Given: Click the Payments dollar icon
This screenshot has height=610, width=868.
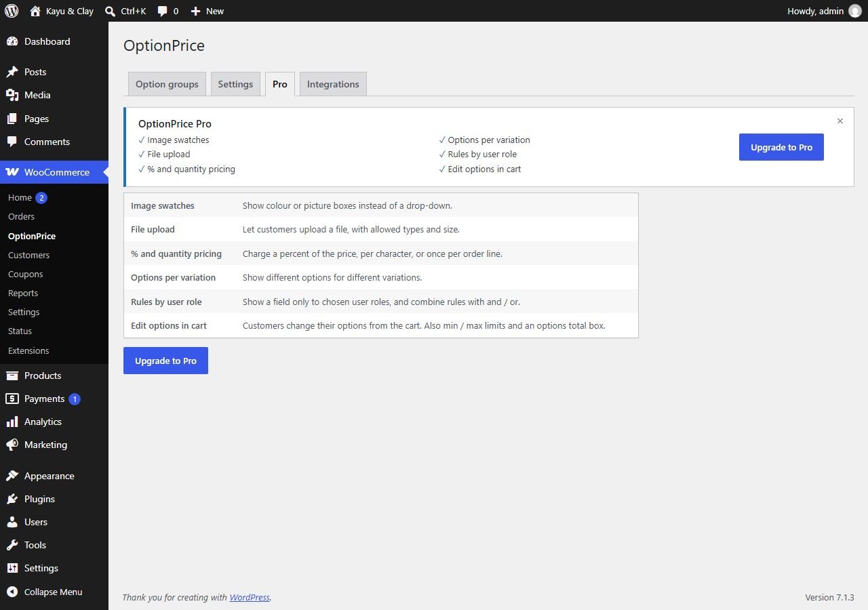Looking at the screenshot, I should (12, 399).
